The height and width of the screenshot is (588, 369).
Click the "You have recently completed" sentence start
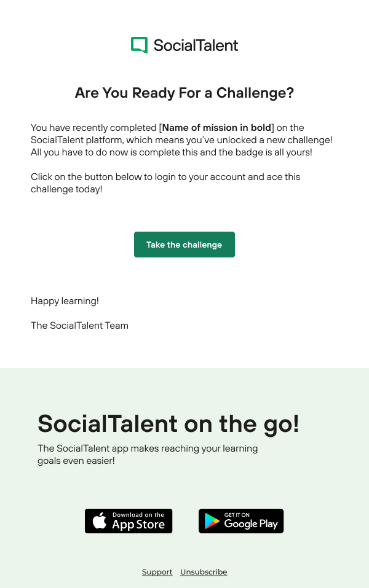pyautogui.click(x=94, y=128)
